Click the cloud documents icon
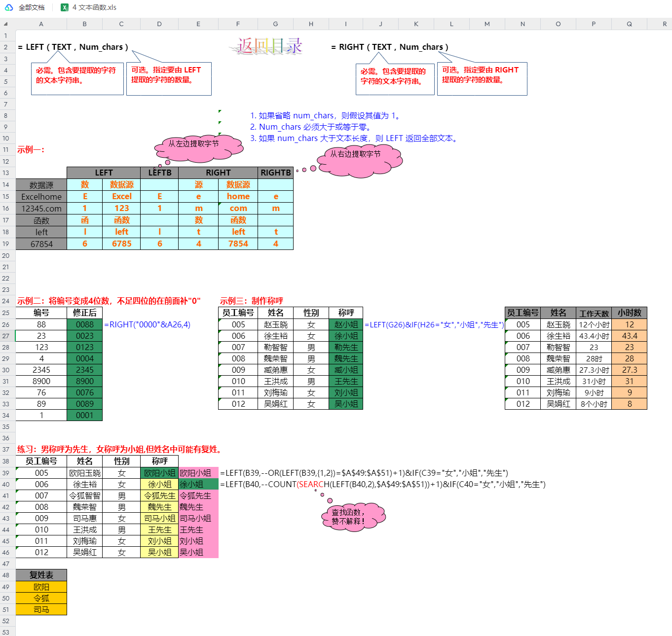 tap(8, 7)
